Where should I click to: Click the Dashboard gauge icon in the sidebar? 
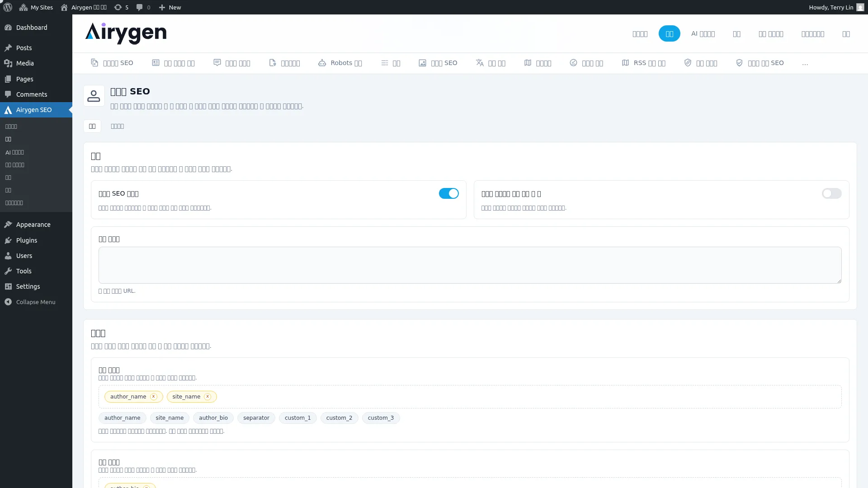point(8,28)
